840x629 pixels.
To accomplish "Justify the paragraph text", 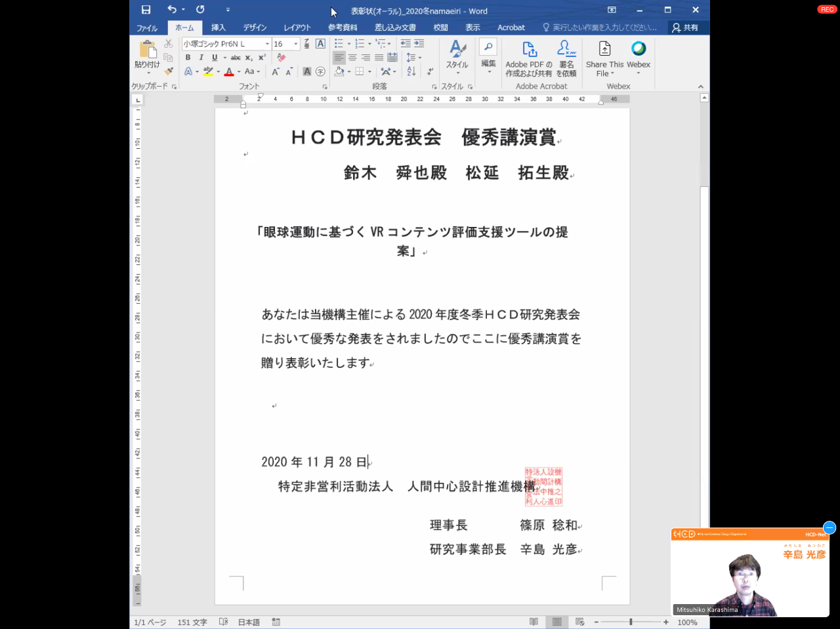I will click(x=379, y=58).
